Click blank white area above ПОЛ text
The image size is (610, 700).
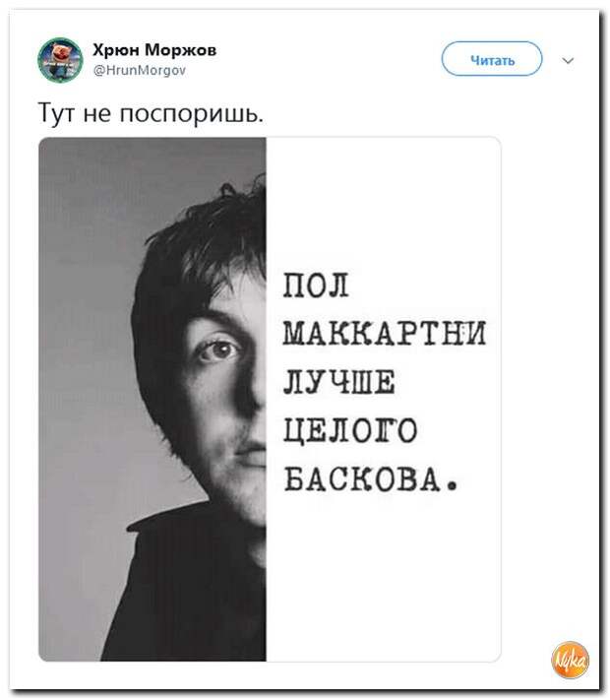(x=384, y=201)
